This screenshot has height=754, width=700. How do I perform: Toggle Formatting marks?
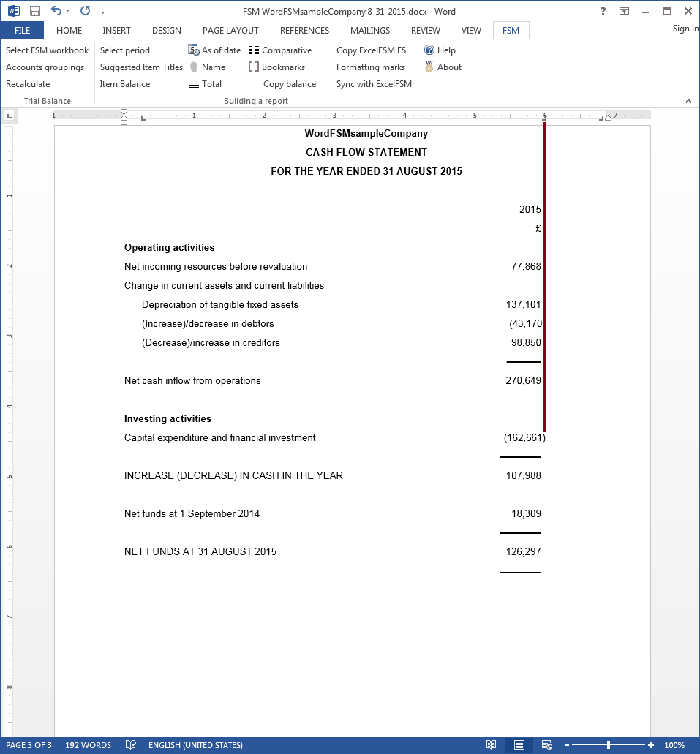(x=370, y=67)
